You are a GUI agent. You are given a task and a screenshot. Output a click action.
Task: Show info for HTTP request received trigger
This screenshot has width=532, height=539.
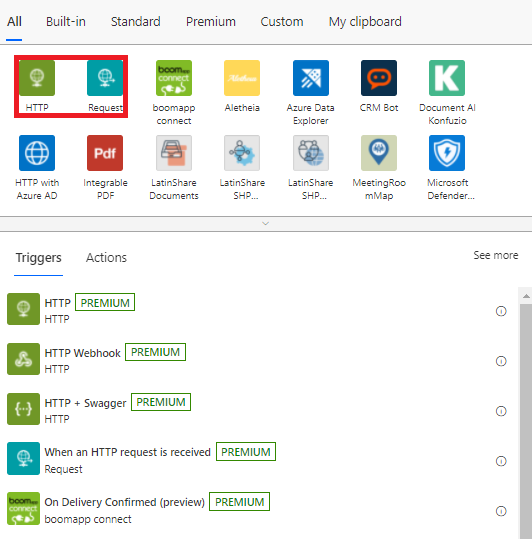(501, 461)
